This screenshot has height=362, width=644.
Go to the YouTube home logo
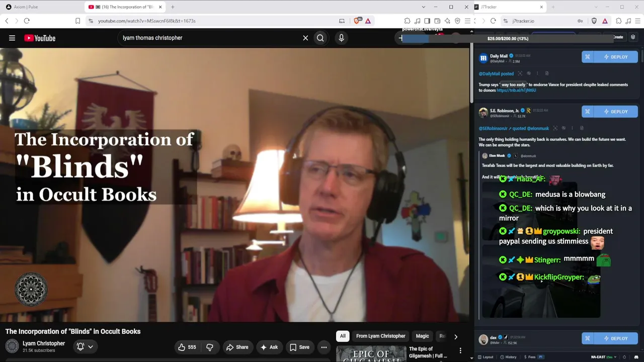[x=40, y=38]
